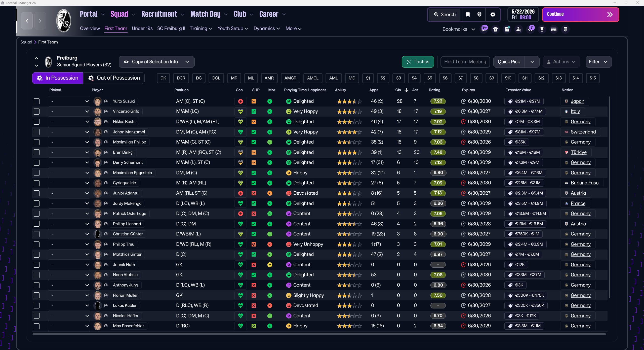Image resolution: width=644 pixels, height=350 pixels.
Task: Check the box next to Noah Atubolu
Action: click(x=37, y=275)
